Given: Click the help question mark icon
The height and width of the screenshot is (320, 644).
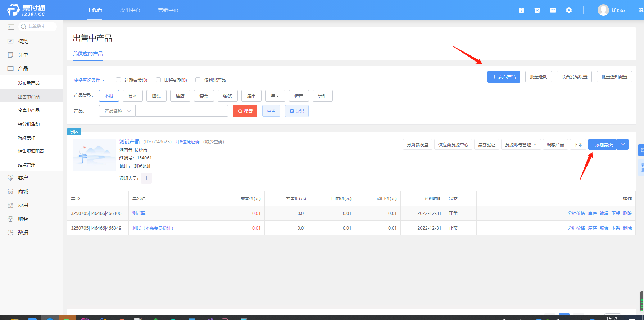Looking at the screenshot, I should (521, 10).
